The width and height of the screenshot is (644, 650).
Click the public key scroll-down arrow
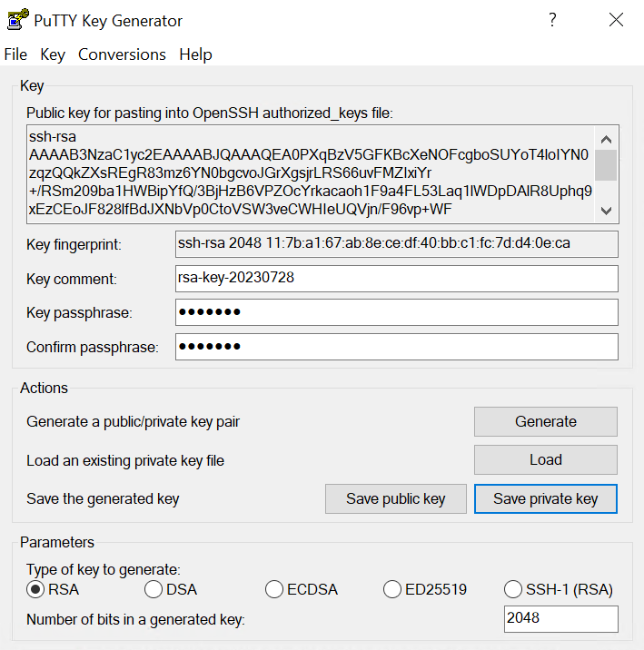[606, 211]
